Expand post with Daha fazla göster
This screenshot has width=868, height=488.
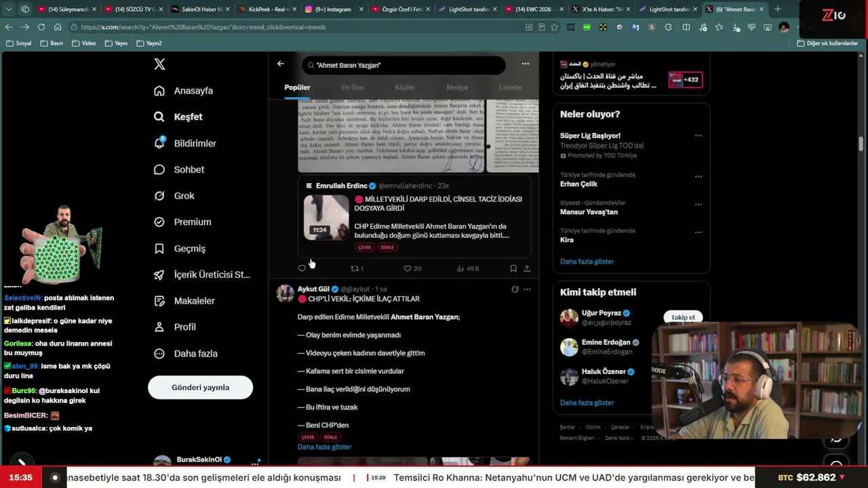coord(324,447)
